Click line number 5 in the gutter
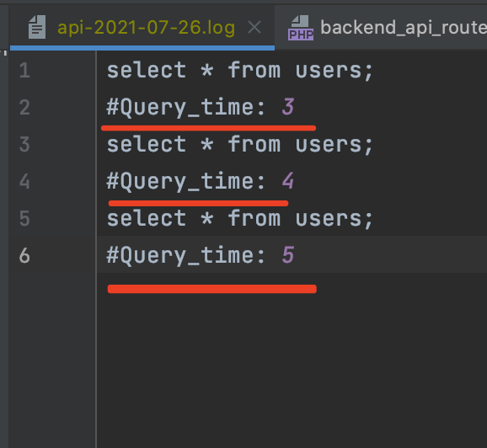Screen dimensions: 487x448 [x=24, y=219]
